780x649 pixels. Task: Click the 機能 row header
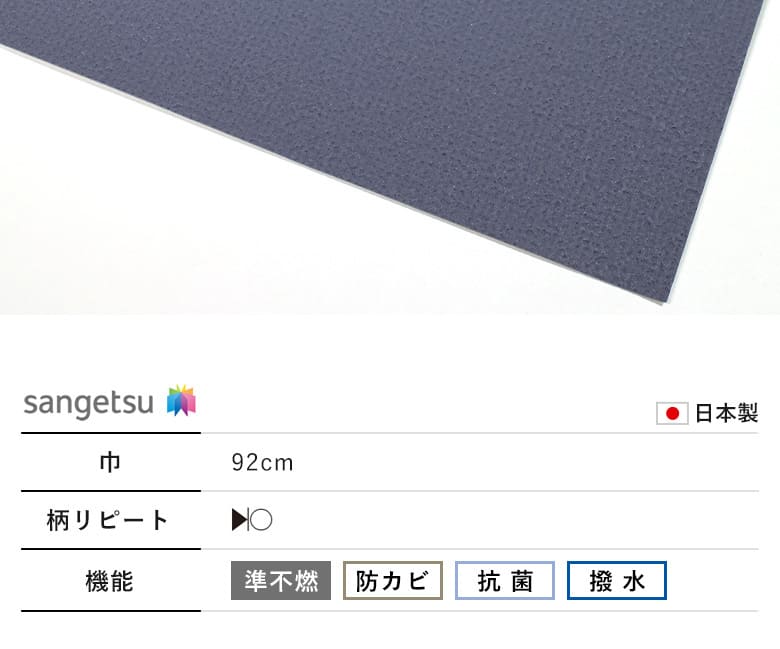(110, 581)
